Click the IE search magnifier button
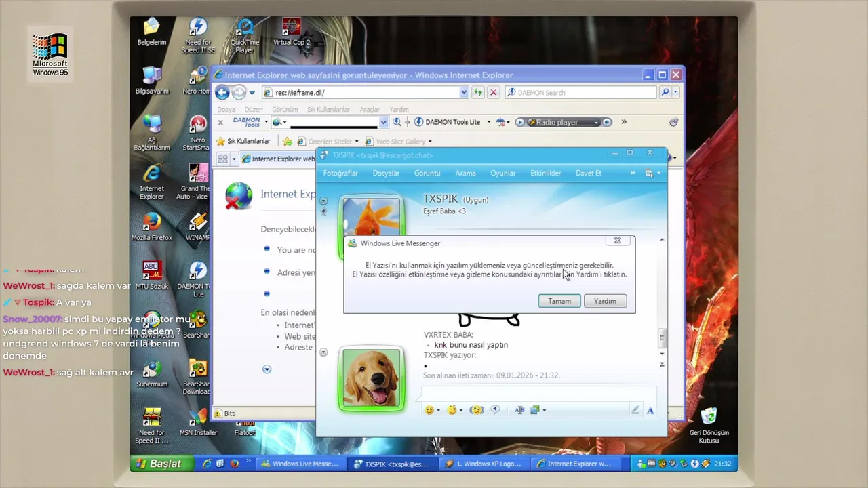868x488 pixels. [x=665, y=93]
